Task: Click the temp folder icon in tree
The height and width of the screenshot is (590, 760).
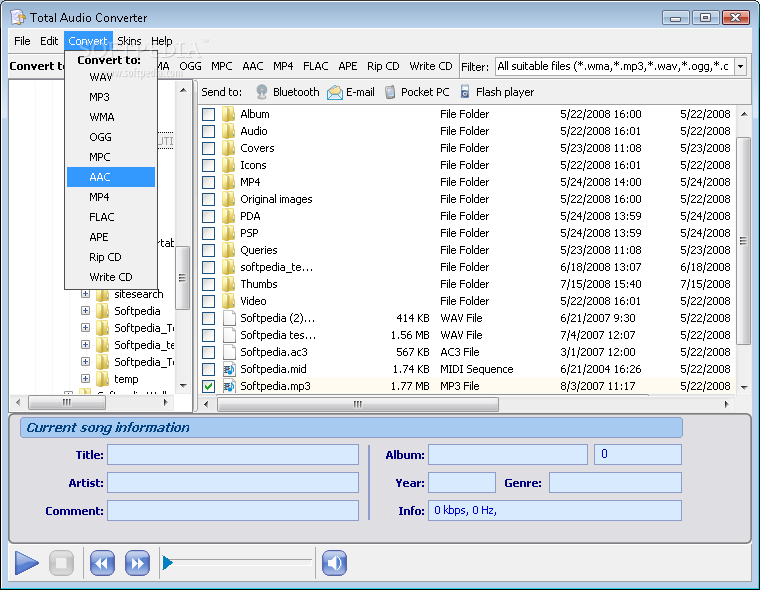Action: tap(102, 379)
